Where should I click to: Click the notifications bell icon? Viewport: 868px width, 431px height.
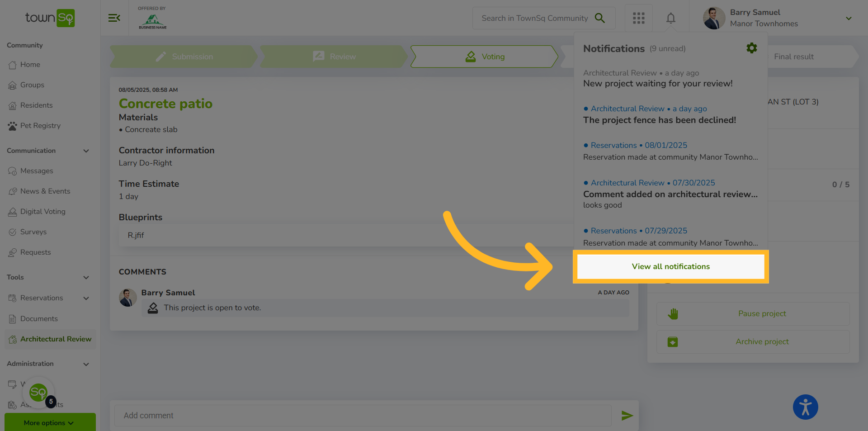(670, 18)
